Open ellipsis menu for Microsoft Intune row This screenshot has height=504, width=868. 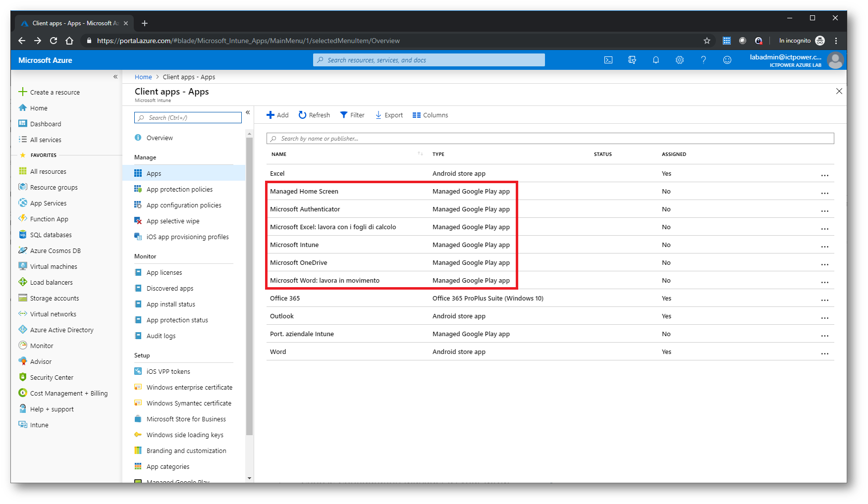pos(824,247)
